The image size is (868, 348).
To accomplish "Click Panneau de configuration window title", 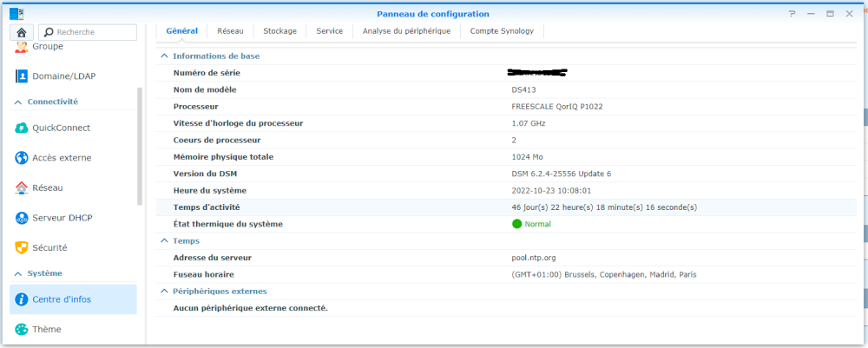I will [x=433, y=14].
